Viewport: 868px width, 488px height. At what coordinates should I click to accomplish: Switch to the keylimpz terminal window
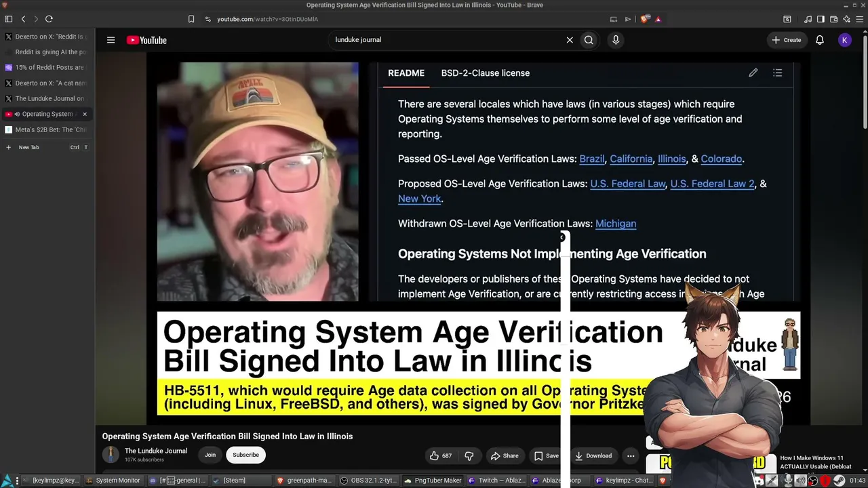pyautogui.click(x=51, y=481)
